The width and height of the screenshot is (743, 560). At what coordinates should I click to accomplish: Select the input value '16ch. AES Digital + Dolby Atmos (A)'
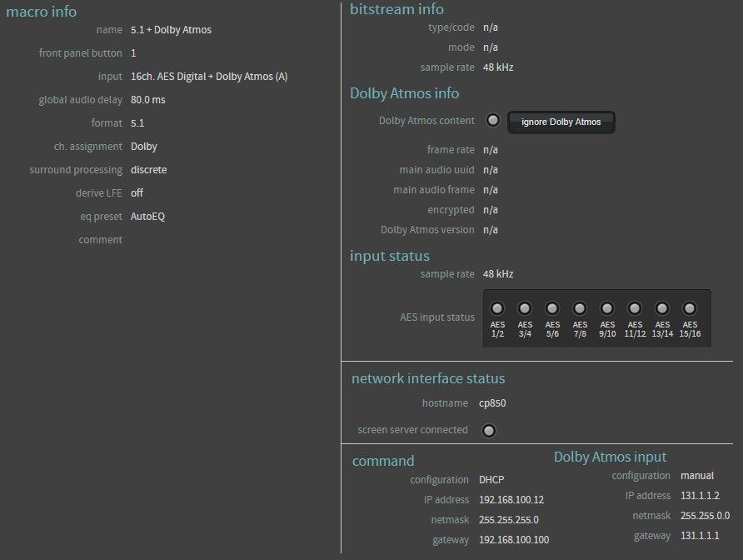pyautogui.click(x=209, y=77)
